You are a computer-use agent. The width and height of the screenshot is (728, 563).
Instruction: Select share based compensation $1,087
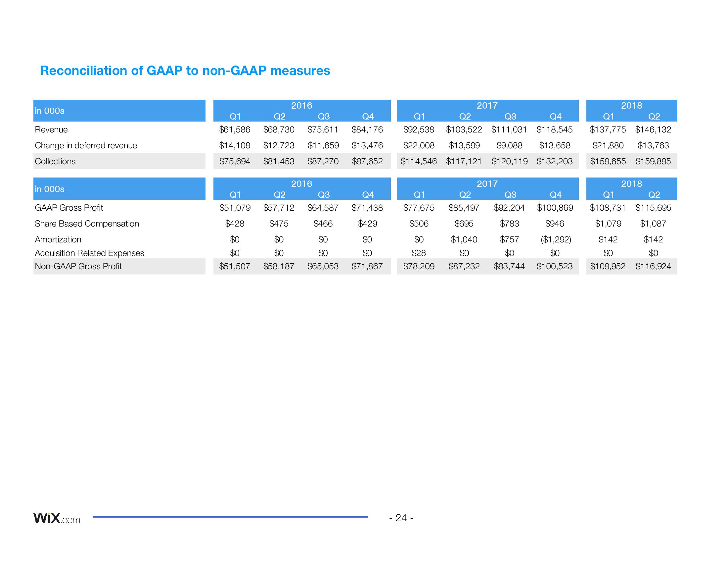pyautogui.click(x=653, y=224)
